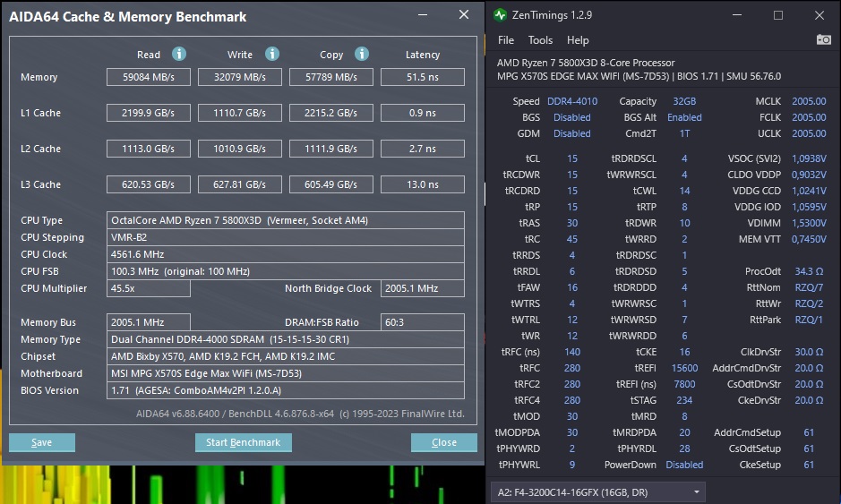Minimize the AIDA64 benchmark window

coord(423,14)
